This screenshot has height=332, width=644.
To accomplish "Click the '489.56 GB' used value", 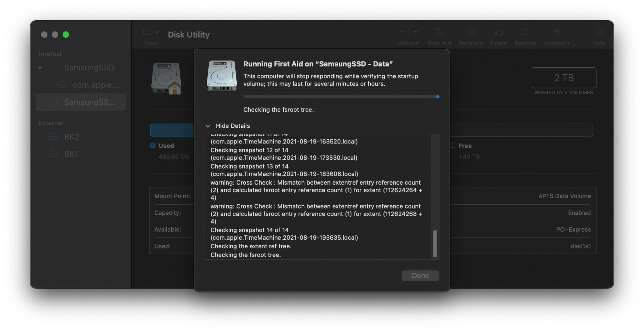I will (174, 157).
